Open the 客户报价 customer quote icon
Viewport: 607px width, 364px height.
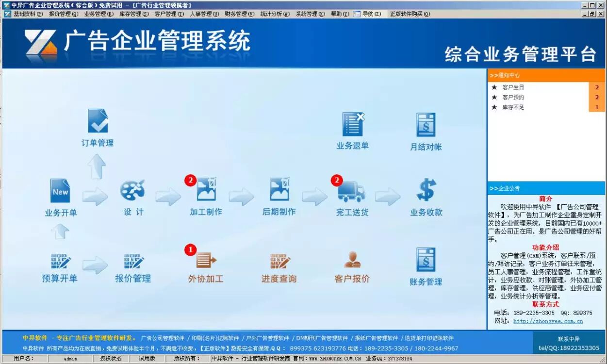(x=352, y=261)
